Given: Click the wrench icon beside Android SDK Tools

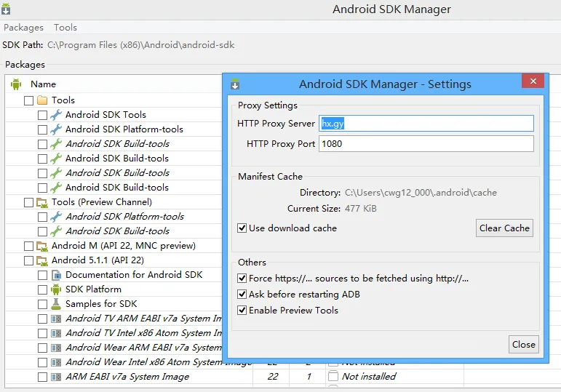Looking at the screenshot, I should (x=56, y=115).
